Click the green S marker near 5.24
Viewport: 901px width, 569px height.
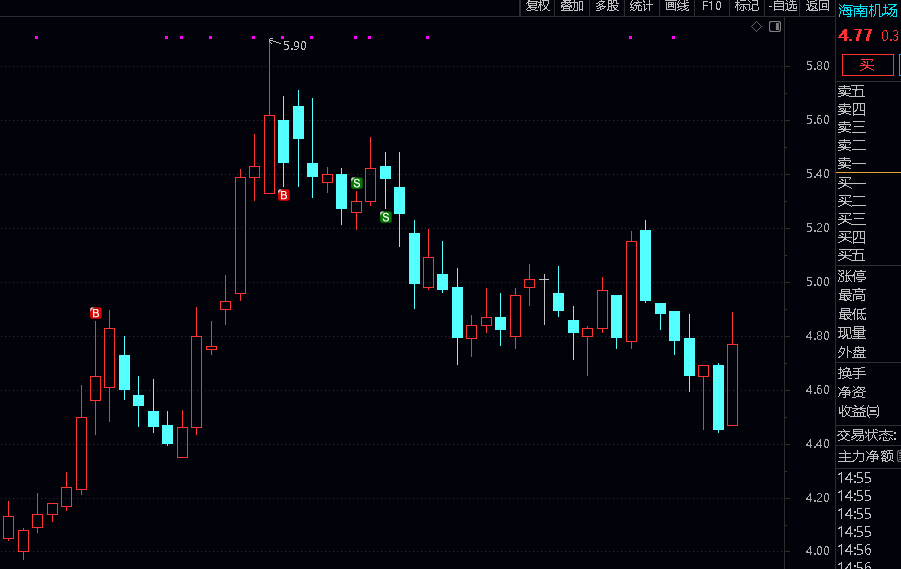[386, 217]
